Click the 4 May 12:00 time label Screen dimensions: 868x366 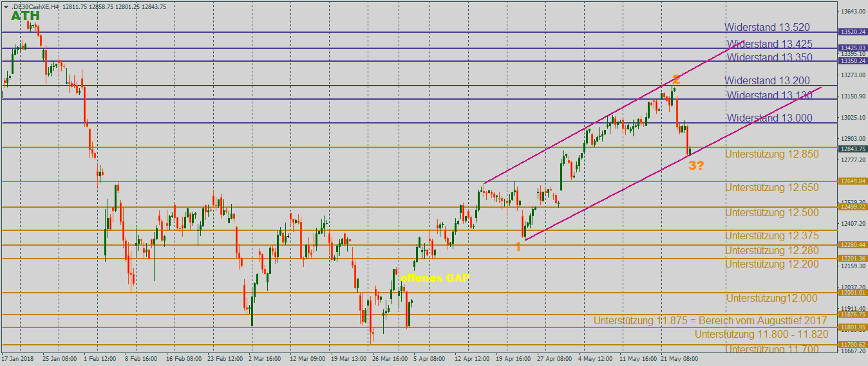596,359
